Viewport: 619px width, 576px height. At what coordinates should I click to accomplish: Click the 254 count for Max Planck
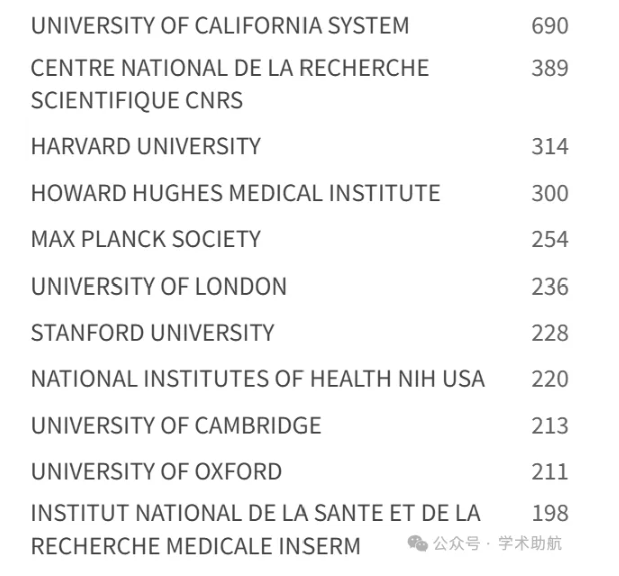click(550, 239)
